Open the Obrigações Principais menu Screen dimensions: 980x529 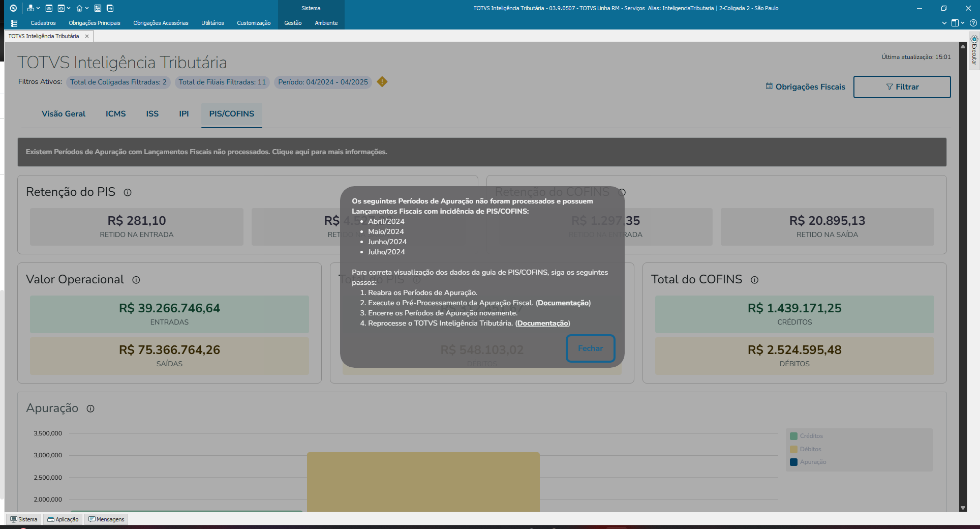click(x=95, y=23)
